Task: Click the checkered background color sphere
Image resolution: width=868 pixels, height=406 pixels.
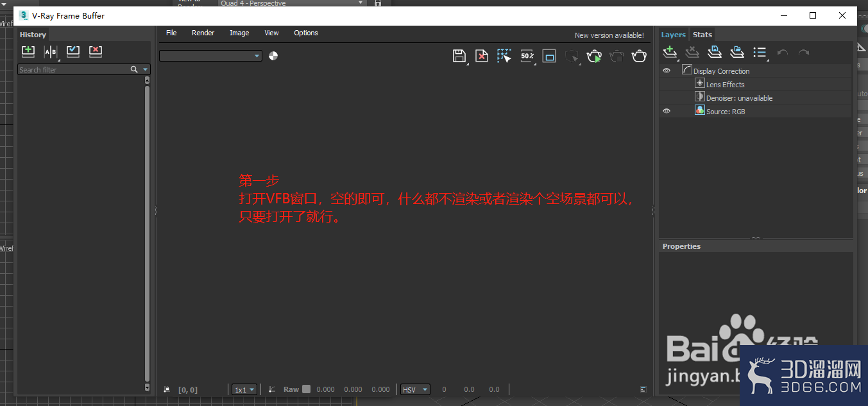Action: click(x=273, y=56)
